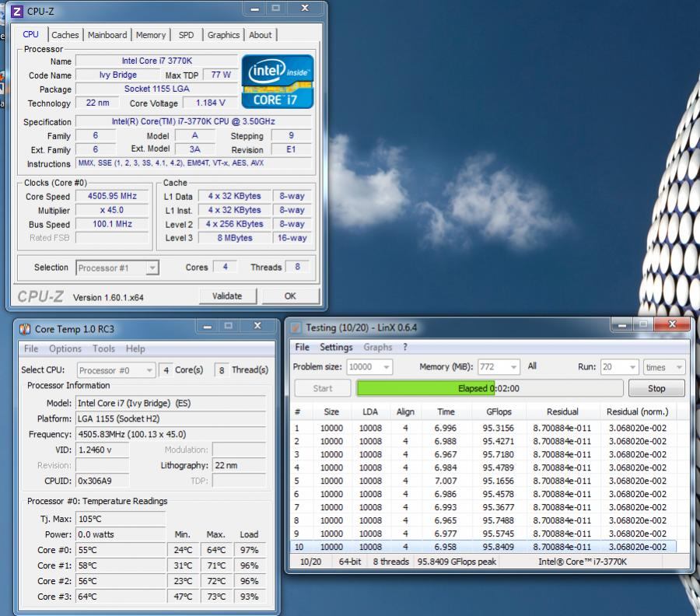Switch to the Caches tab in CPU-Z

click(x=65, y=35)
